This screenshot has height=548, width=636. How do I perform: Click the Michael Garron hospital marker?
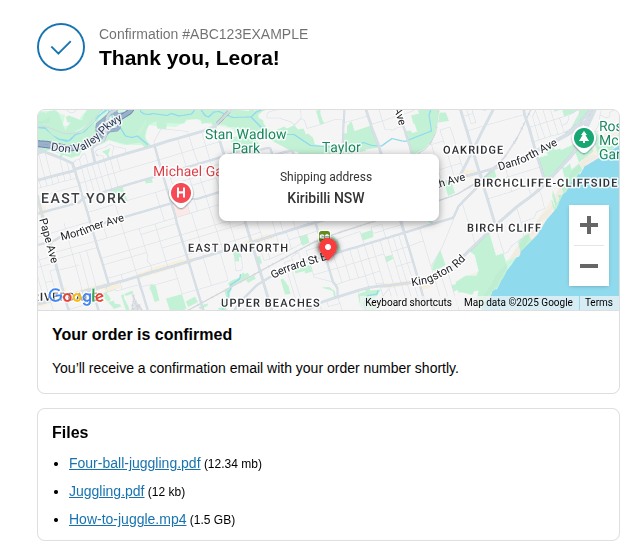pyautogui.click(x=181, y=193)
